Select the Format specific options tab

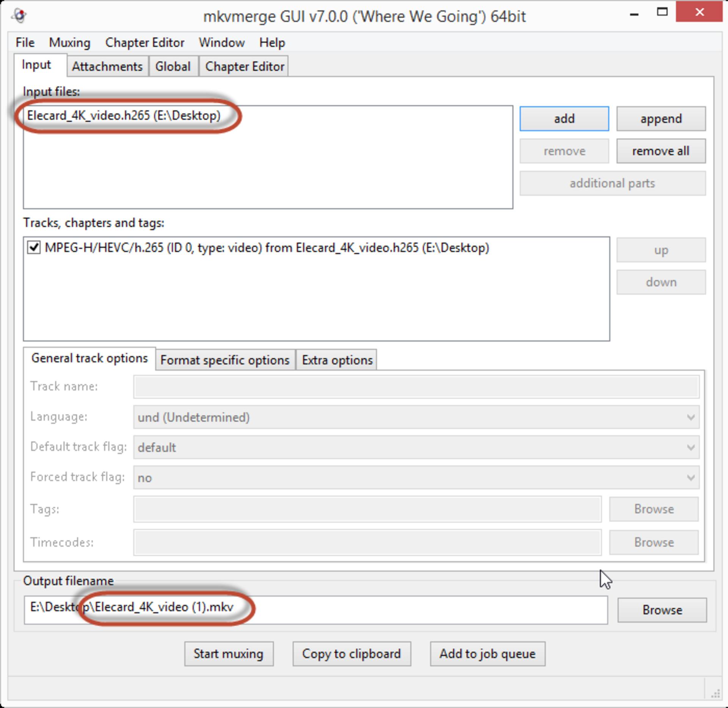coord(225,360)
